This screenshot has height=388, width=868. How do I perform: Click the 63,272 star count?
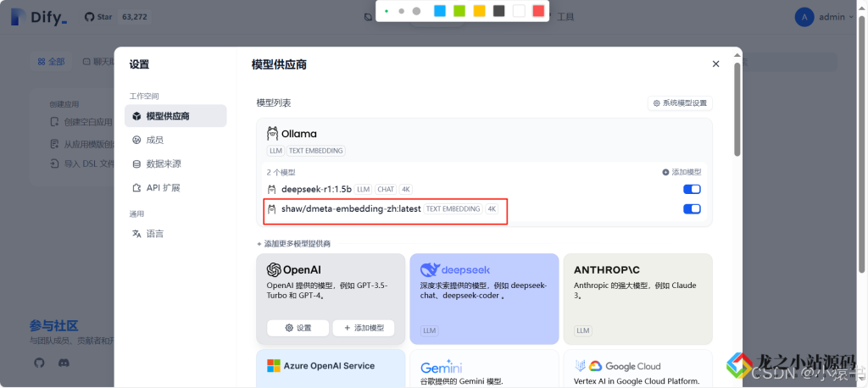135,17
